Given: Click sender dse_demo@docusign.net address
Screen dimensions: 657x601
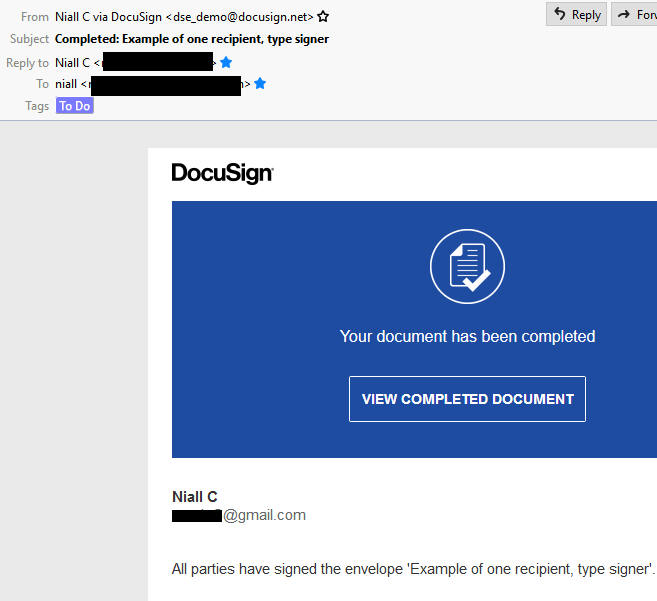Looking at the screenshot, I should pos(240,17).
